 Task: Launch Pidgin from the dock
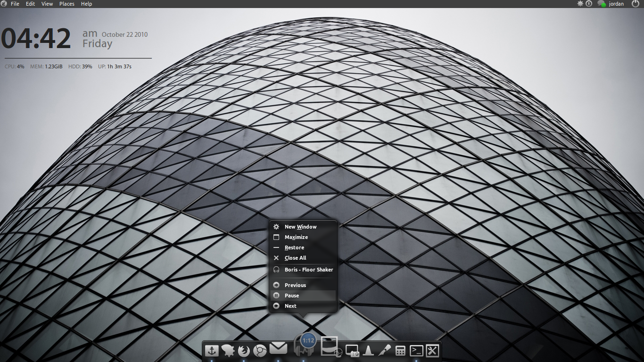[x=228, y=350]
